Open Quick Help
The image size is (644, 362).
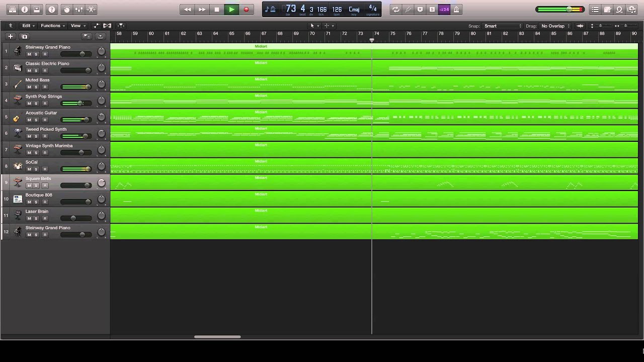pos(51,10)
